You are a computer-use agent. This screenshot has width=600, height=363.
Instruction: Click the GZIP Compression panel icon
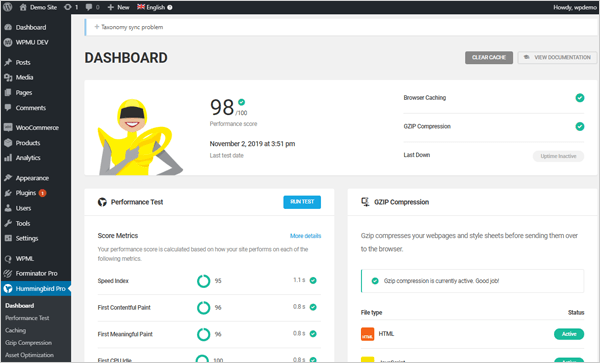(x=365, y=202)
